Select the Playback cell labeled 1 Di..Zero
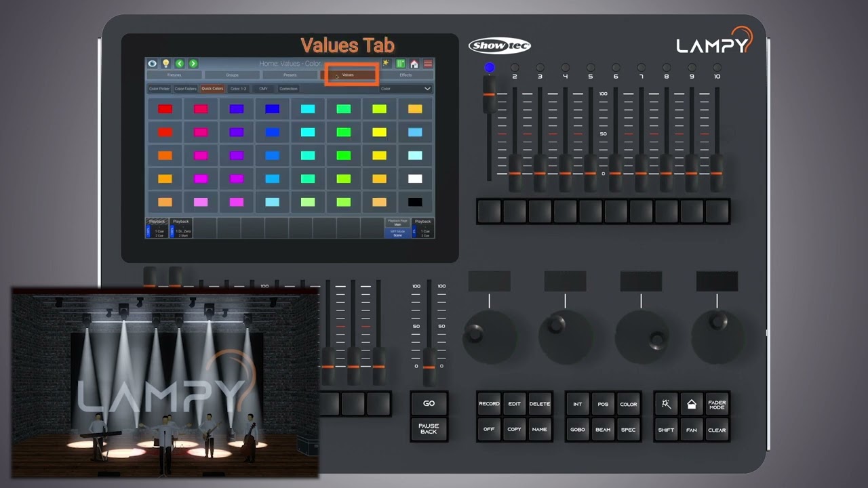The width and height of the screenshot is (868, 488). coord(181,228)
